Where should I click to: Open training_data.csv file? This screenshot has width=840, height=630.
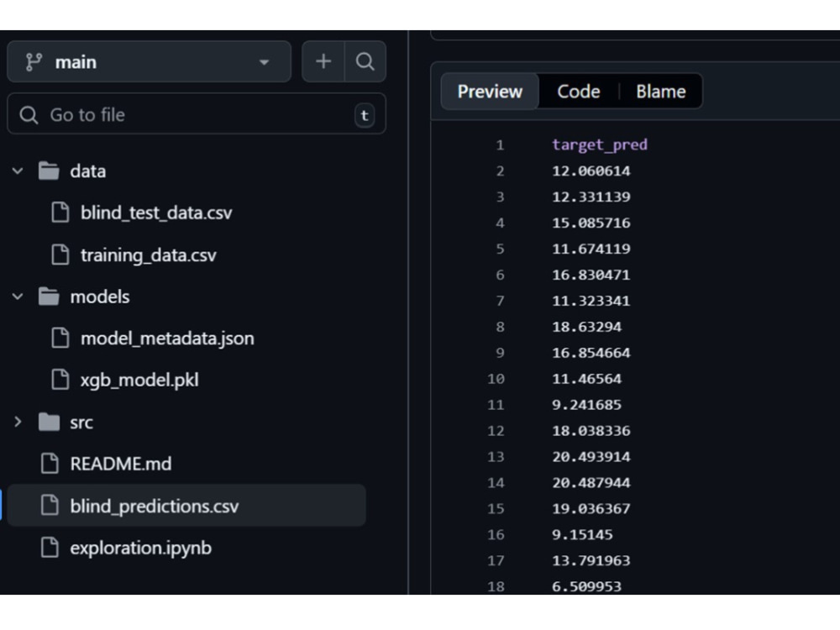[x=149, y=255]
